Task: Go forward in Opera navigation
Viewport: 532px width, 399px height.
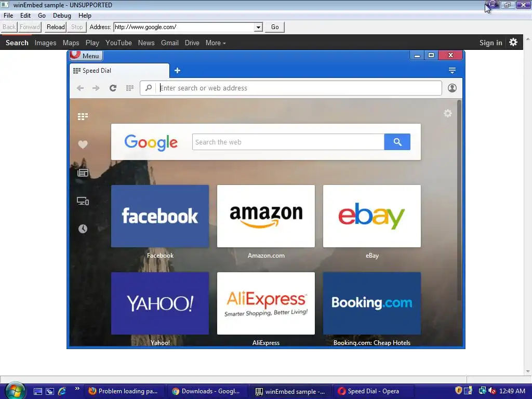Action: pos(96,88)
